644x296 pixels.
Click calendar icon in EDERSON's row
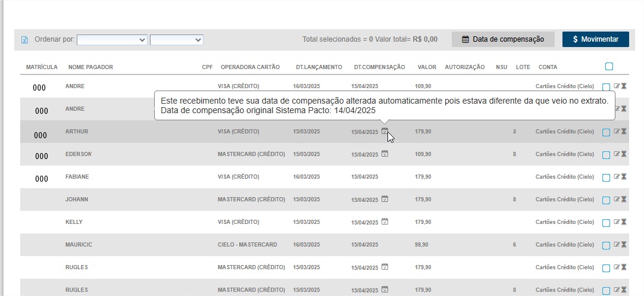[385, 154]
